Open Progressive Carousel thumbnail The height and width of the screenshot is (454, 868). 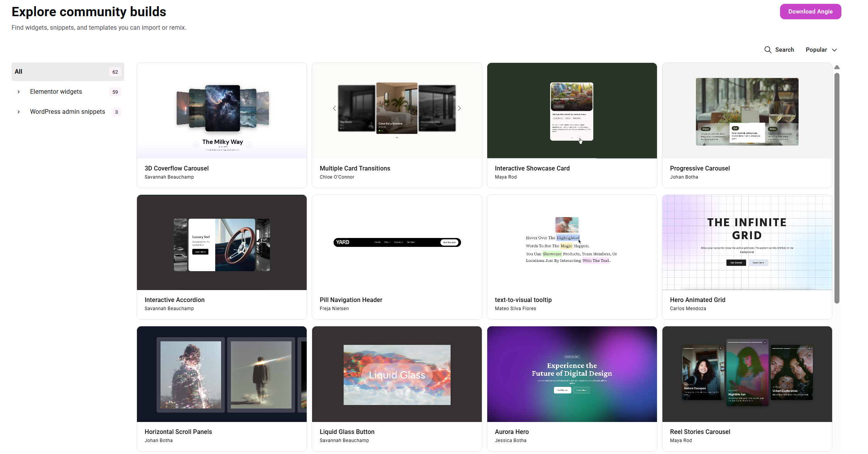pyautogui.click(x=747, y=111)
